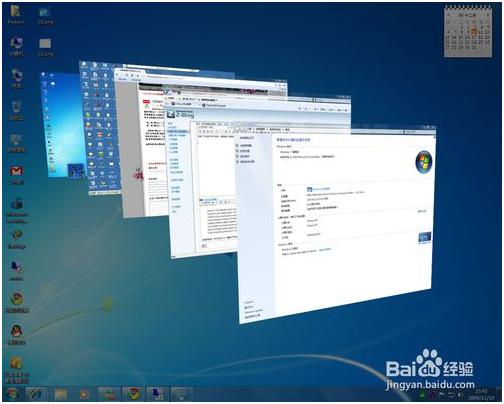Image resolution: width=504 pixels, height=404 pixels.
Task: Open the Action Center flag tray icon
Action: [x=442, y=395]
